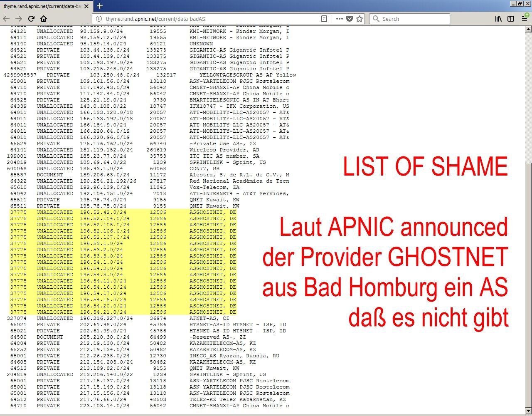Click prefix 190.254.21.192/26
The width and height of the screenshot is (532, 416).
(x=108, y=181)
